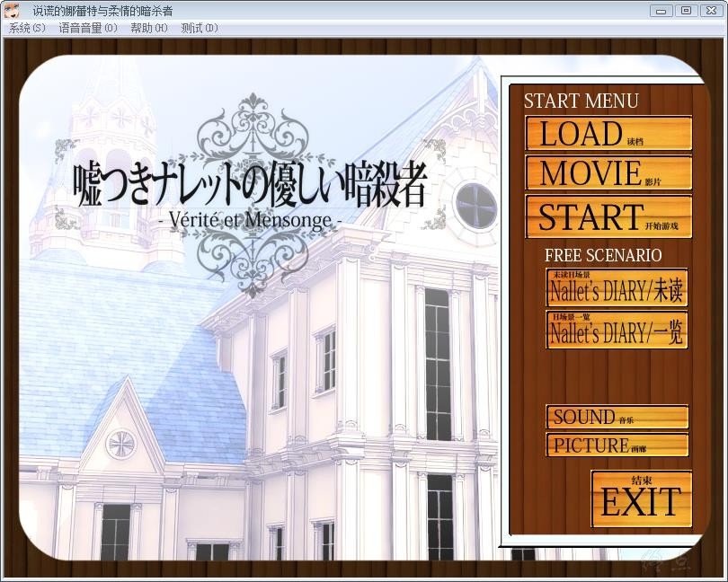
Task: Close the game window
Action: [709, 10]
